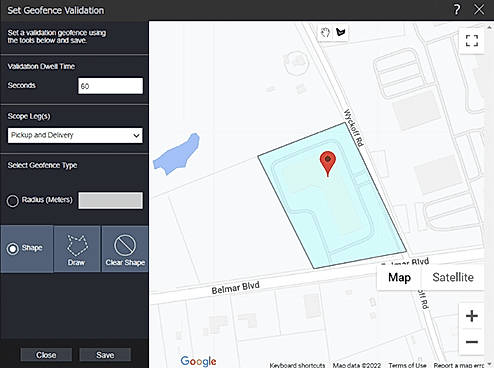Open the Google logo link
494x368 pixels.
198,361
